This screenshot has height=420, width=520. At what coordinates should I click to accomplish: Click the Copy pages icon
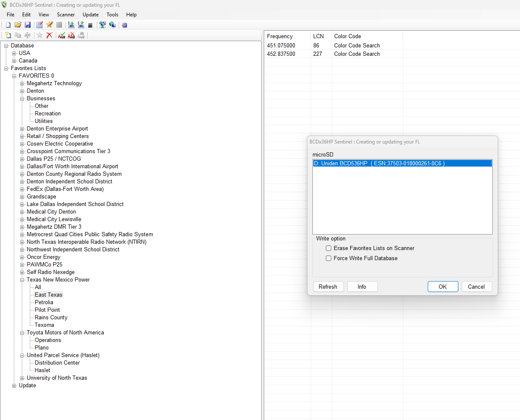[x=18, y=35]
